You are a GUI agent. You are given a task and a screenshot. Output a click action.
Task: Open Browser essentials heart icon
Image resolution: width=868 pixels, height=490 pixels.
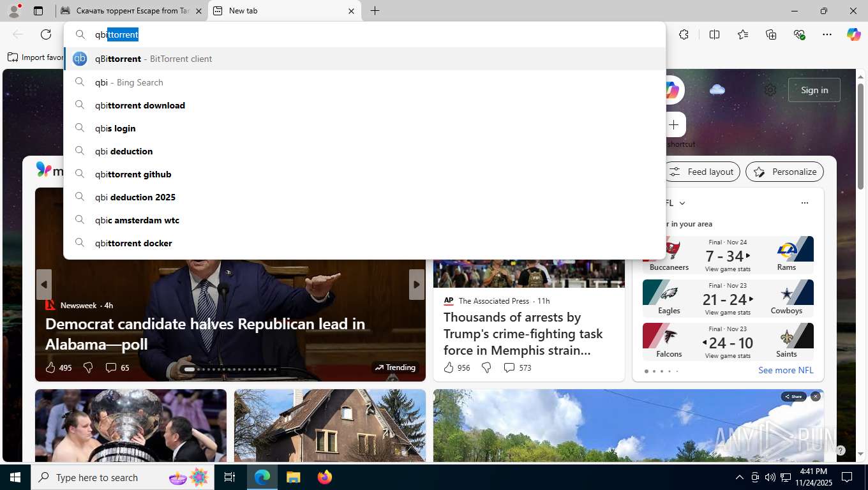tap(799, 34)
